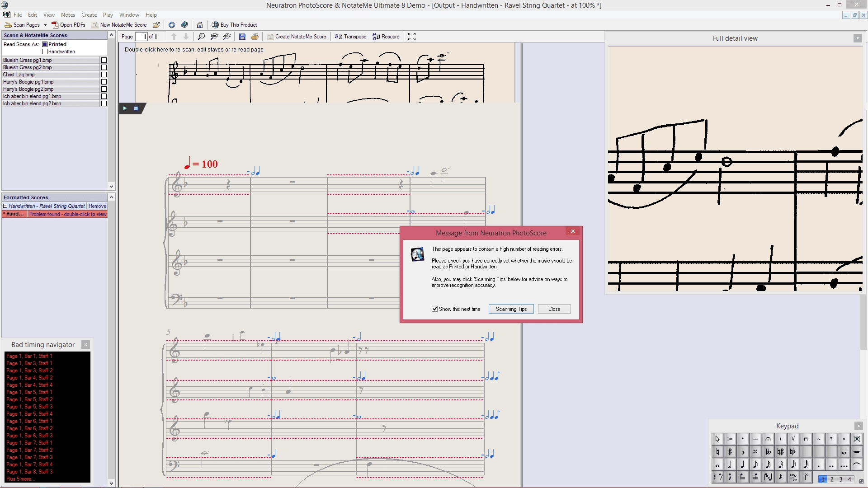This screenshot has width=868, height=488.
Task: Collapse Handwritten - Ravel String Quartet tree
Action: [x=5, y=206]
